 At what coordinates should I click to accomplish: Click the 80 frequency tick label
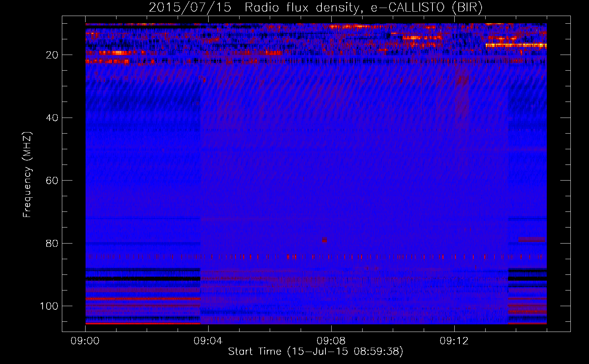pyautogui.click(x=52, y=244)
